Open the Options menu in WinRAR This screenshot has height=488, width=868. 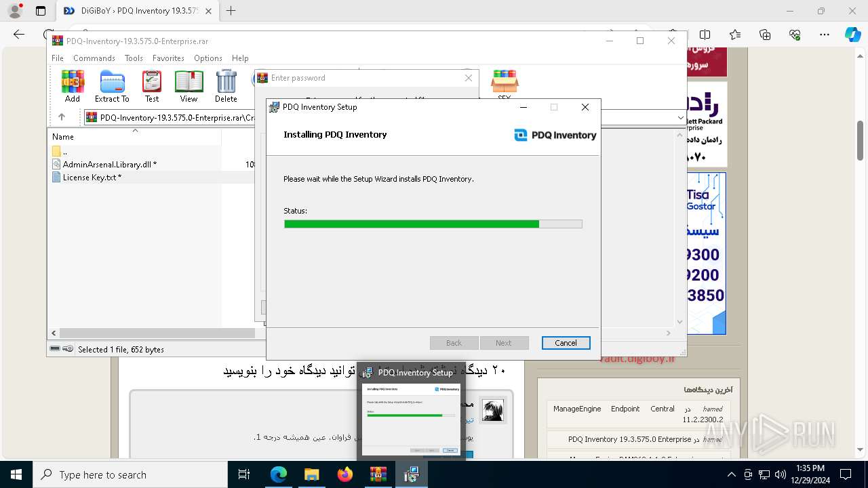point(208,58)
